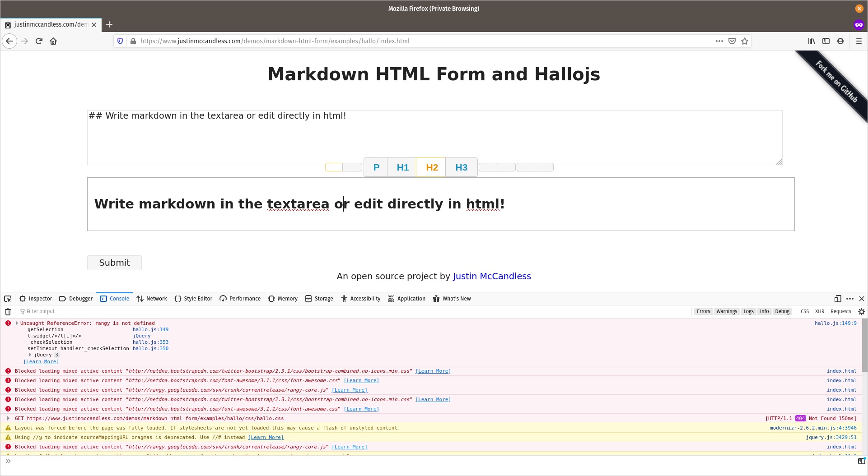The image size is (868, 476).
Task: Open the Application tab
Action: [x=406, y=299]
